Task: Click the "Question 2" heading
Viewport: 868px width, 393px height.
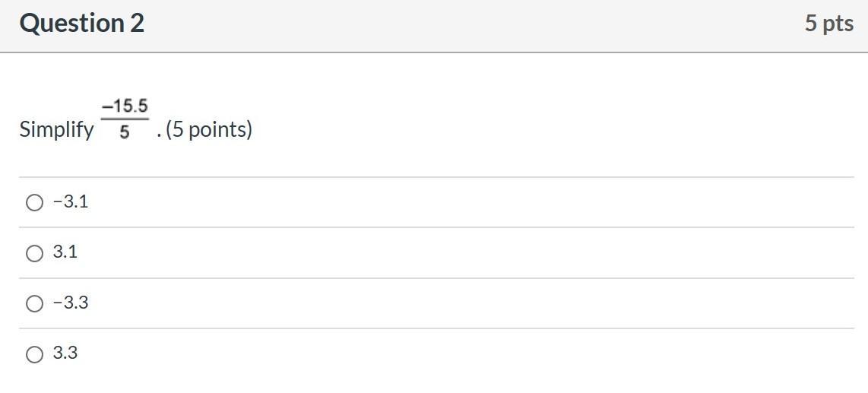Action: coord(82,24)
